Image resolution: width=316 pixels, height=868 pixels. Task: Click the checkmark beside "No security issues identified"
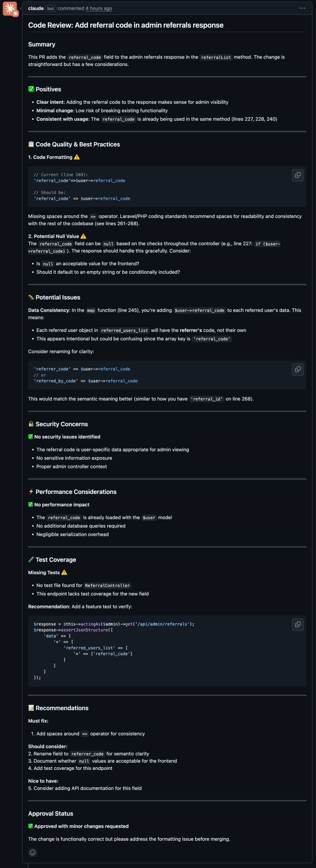tap(31, 437)
